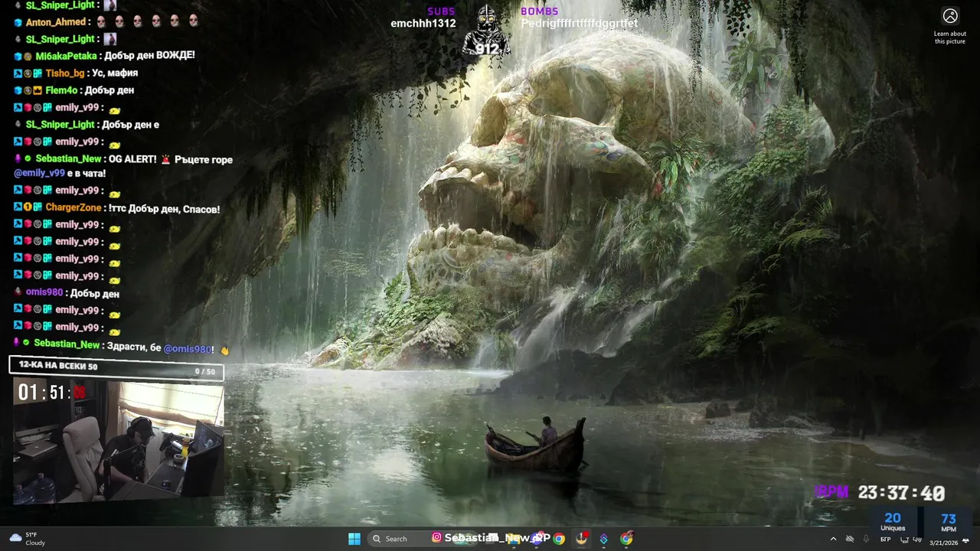This screenshot has height=551, width=980.
Task: Click Sebastian_New's 'Здрасти, бе' message
Action: [x=134, y=348]
